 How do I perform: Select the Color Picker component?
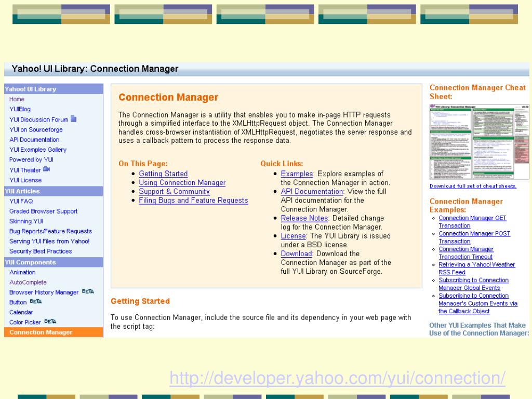pos(25,322)
